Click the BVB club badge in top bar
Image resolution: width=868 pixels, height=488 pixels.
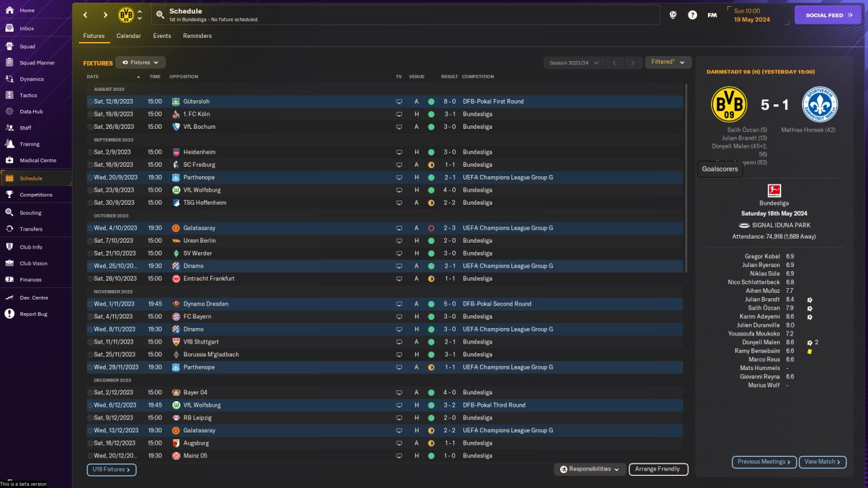point(126,15)
